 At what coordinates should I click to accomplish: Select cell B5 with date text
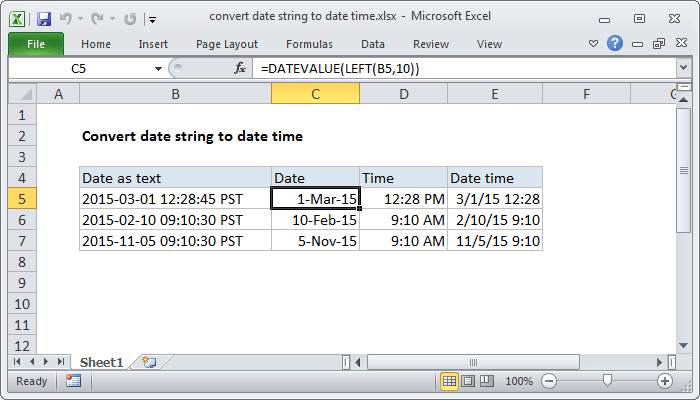175,199
